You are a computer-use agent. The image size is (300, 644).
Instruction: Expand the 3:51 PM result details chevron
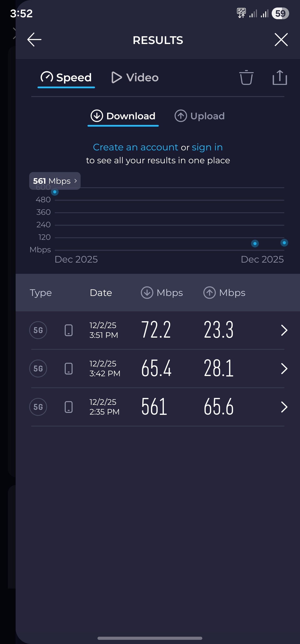[284, 330]
